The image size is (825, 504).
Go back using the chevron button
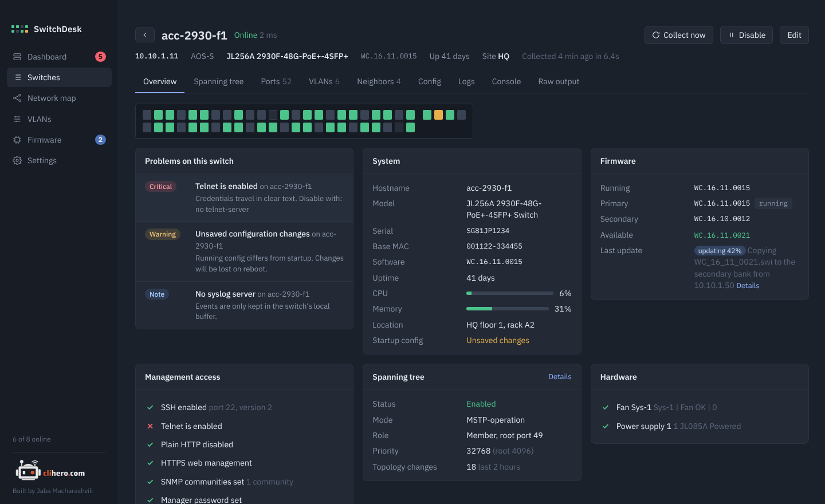tap(145, 35)
